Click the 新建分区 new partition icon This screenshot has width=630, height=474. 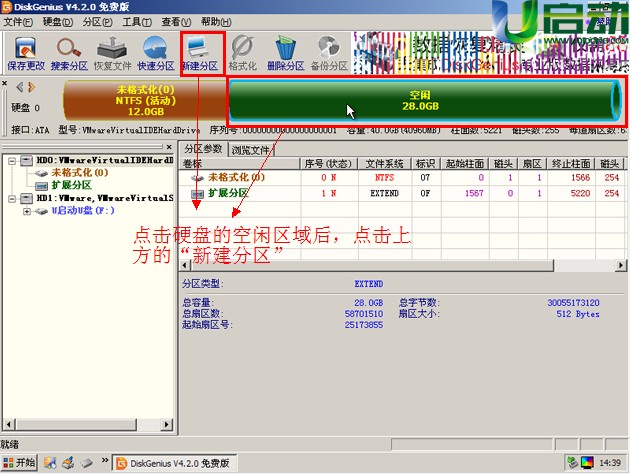point(200,53)
